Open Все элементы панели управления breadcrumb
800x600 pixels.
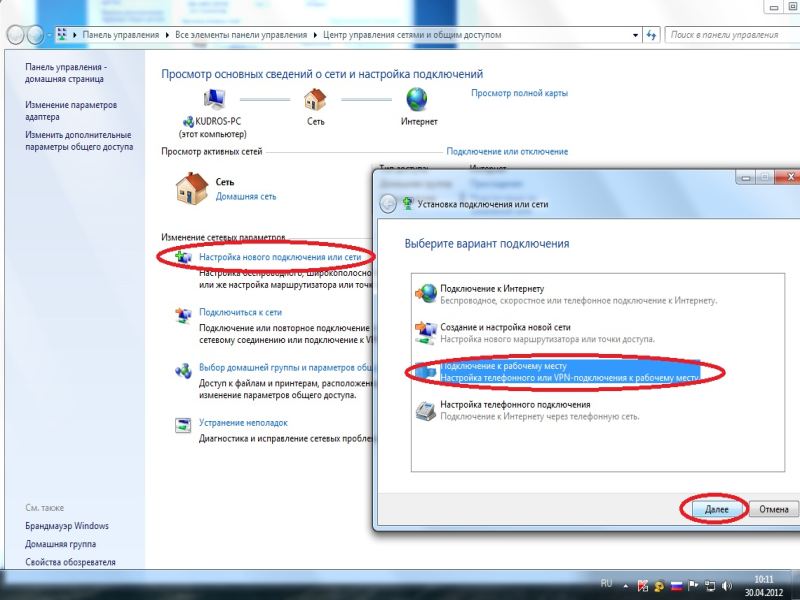pyautogui.click(x=240, y=35)
